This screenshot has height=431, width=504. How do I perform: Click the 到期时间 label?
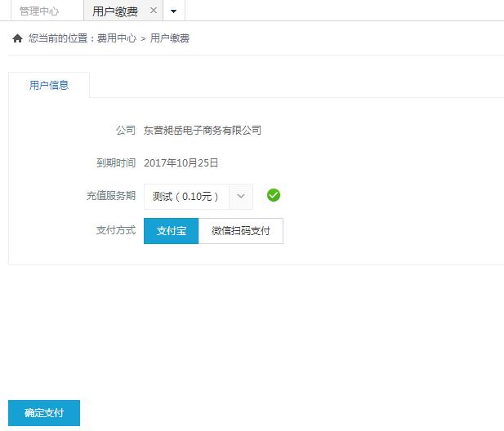(116, 162)
